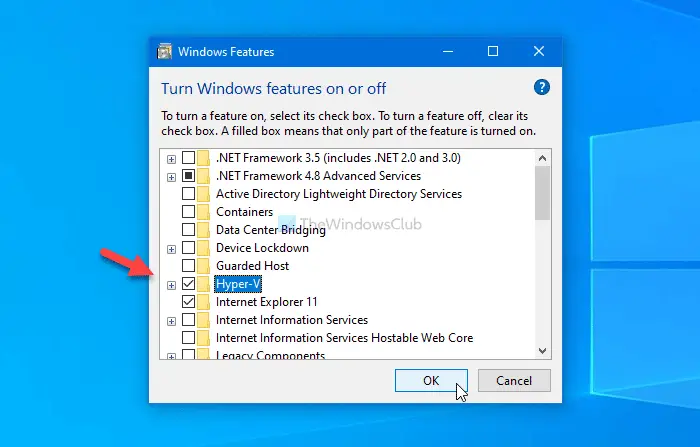
Task: Toggle .NET Framework 4.8 Advanced Services checkbox
Action: point(188,175)
